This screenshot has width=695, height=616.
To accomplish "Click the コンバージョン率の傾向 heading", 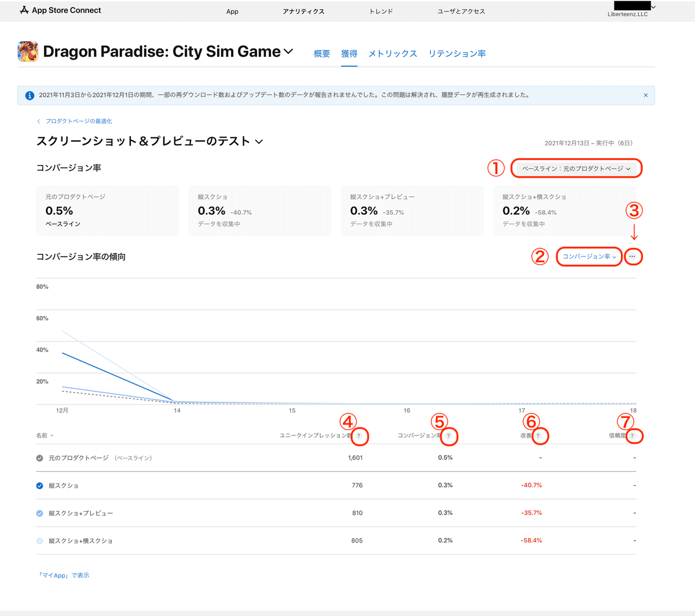I will coord(81,256).
